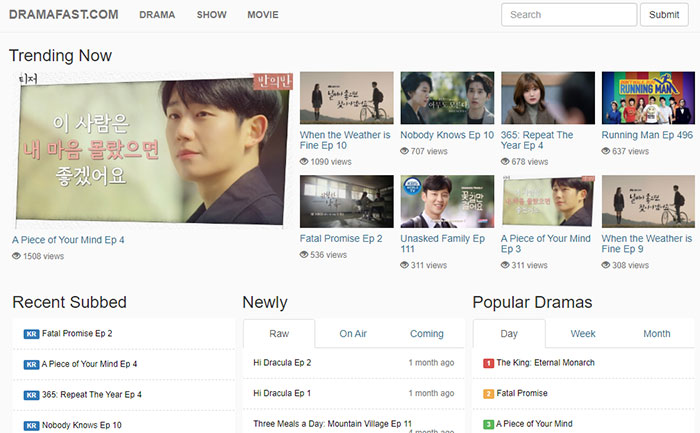Open Nobody Knows Ep 10 in Recent Subbed
The height and width of the screenshot is (433, 700).
(x=82, y=425)
